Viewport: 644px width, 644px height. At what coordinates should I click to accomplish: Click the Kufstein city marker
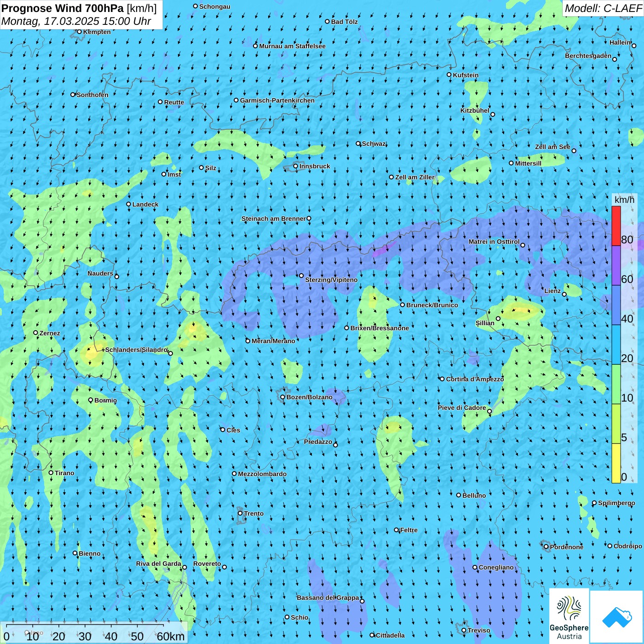(449, 75)
